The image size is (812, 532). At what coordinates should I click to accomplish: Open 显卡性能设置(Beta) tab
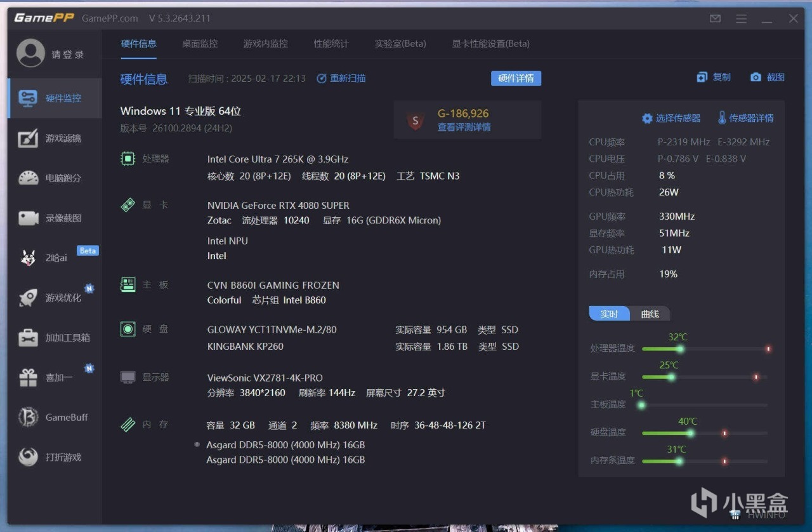(x=490, y=44)
